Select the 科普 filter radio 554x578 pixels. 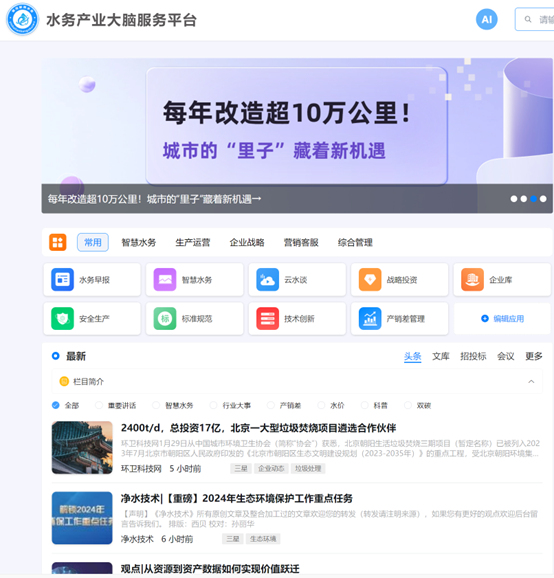365,405
